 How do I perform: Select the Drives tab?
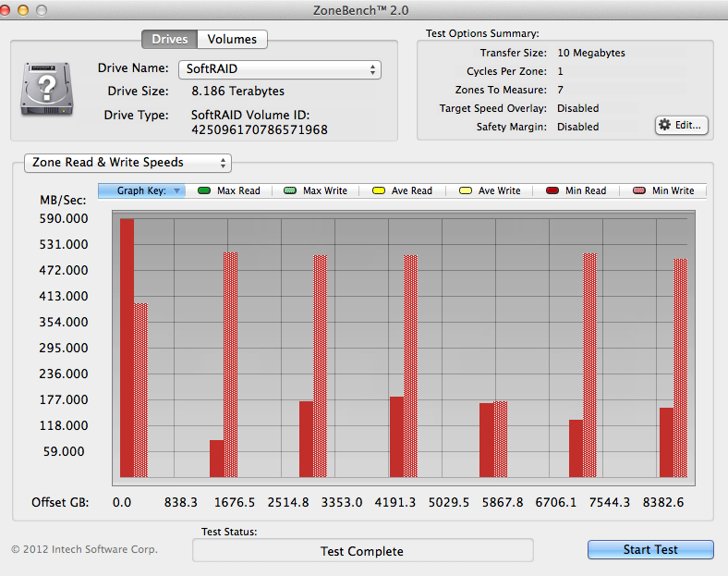pos(169,39)
